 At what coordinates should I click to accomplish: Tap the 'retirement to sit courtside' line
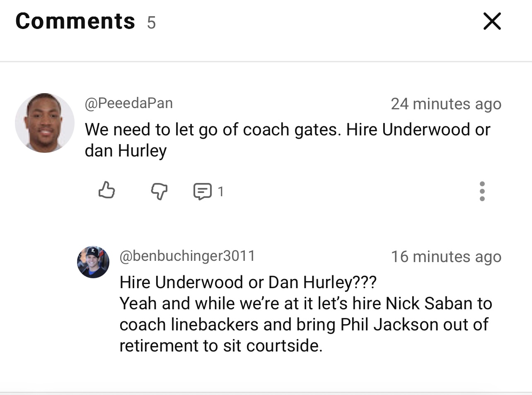point(221,346)
